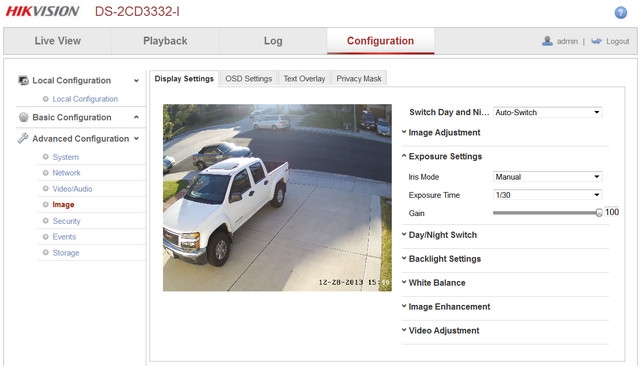Click the Gain value field showing 100
The height and width of the screenshot is (366, 640).
(x=612, y=212)
